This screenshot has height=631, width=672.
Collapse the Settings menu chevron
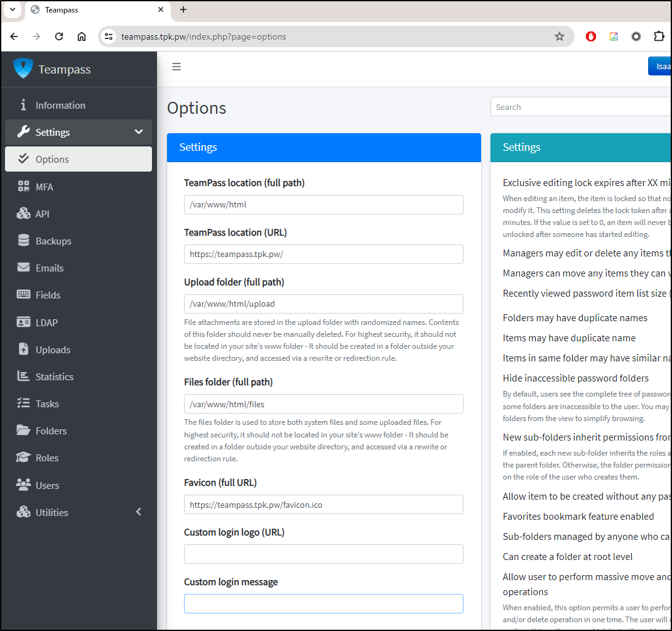(x=138, y=132)
